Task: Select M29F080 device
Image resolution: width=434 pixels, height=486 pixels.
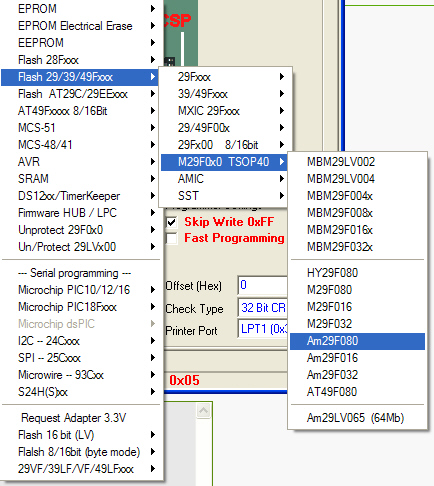Action: 357,290
